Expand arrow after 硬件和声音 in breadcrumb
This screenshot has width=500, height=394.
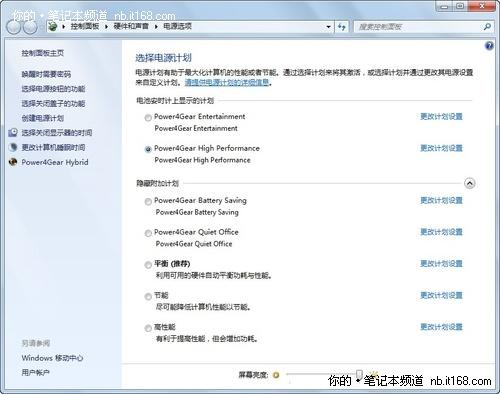tap(156, 26)
